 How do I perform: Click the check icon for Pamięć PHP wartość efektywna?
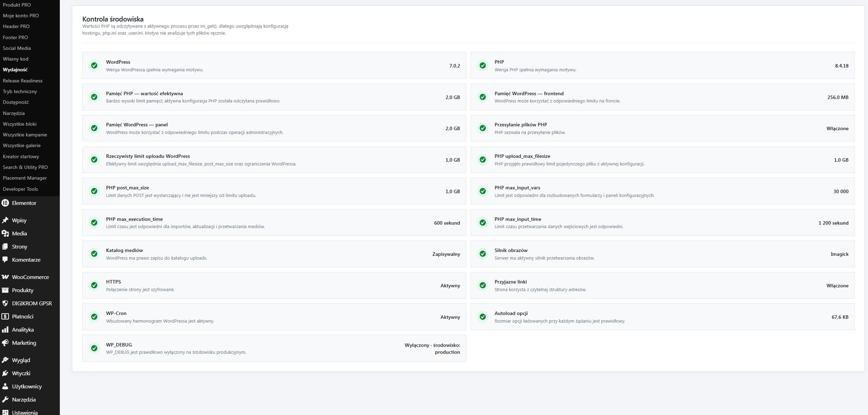coord(94,97)
